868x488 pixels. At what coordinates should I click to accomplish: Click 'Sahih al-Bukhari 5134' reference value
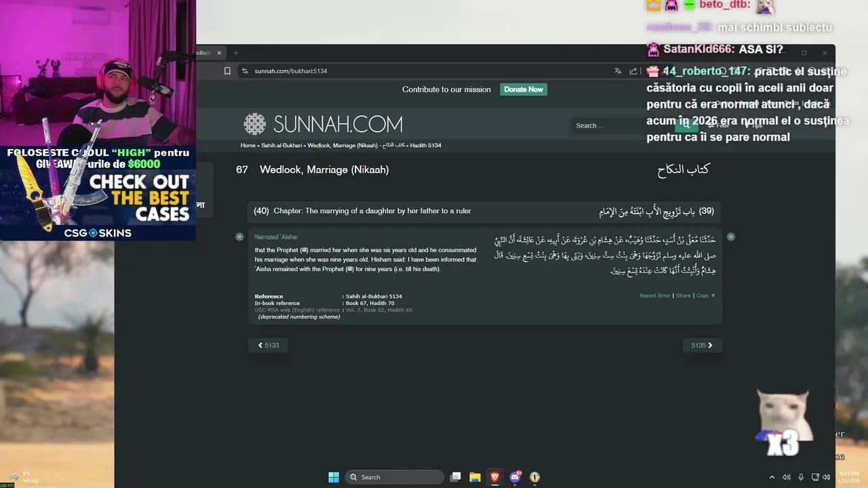[374, 296]
